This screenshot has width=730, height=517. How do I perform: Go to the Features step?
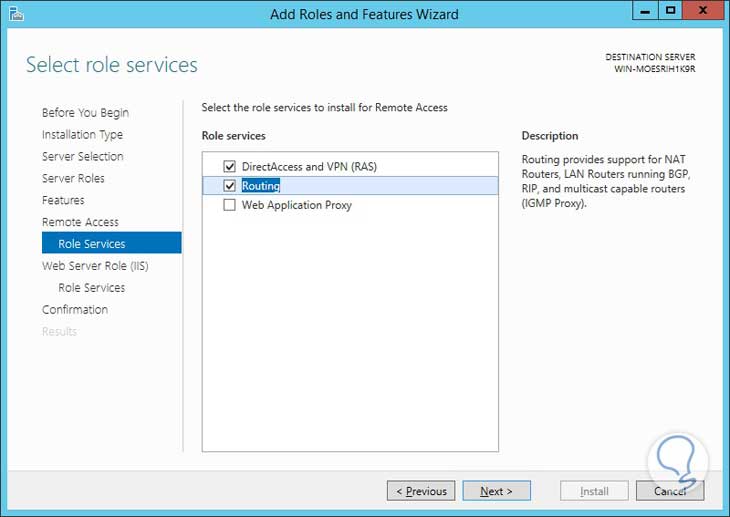coord(63,200)
